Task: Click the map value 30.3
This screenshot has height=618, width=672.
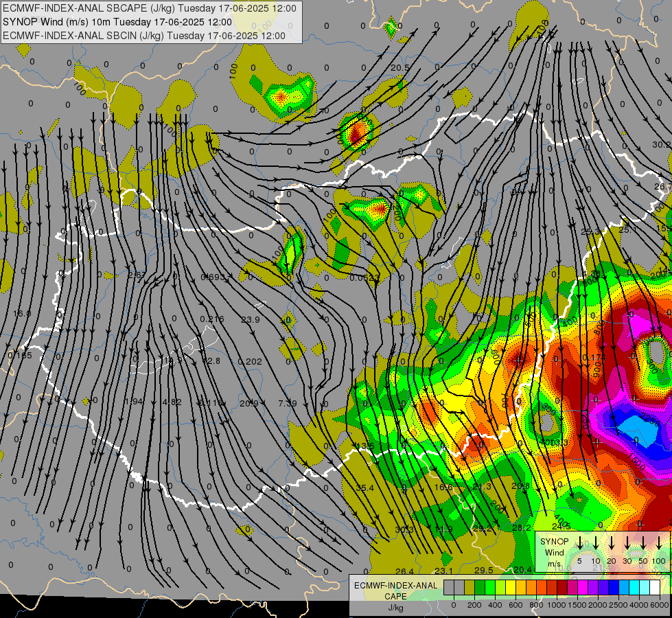Action: click(404, 529)
